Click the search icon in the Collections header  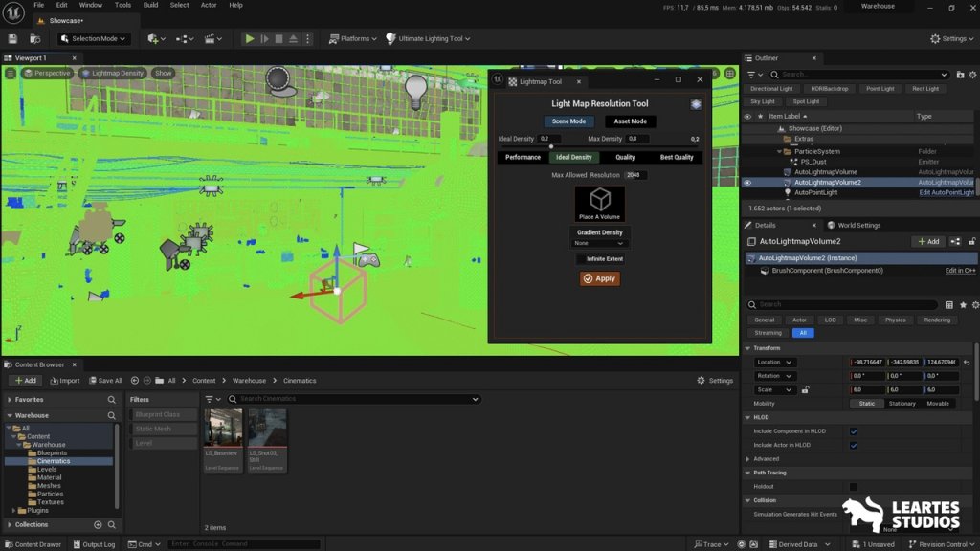tap(111, 525)
